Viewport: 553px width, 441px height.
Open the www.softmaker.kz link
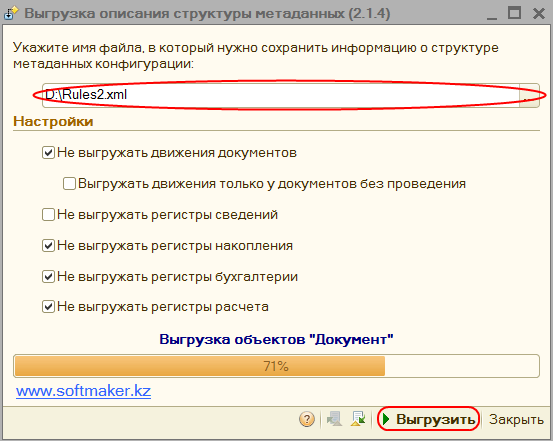[x=84, y=391]
